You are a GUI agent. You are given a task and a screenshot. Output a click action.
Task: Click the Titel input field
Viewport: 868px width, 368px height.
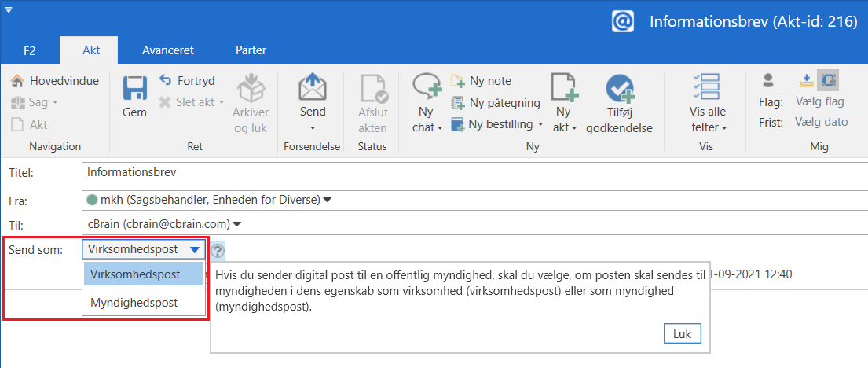click(471, 171)
